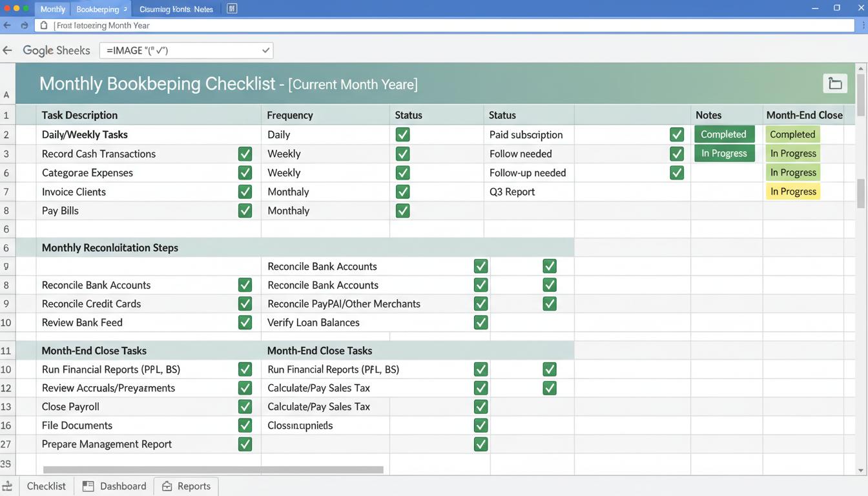
Task: Select row header 27
Action: (6, 444)
